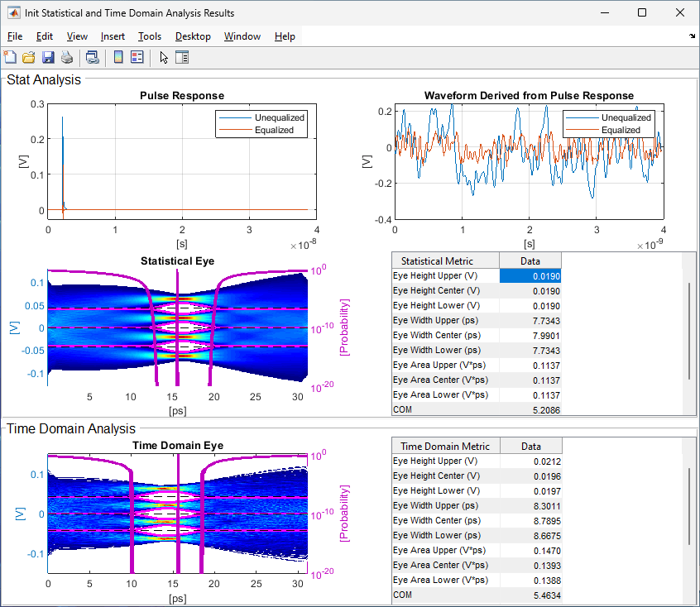The width and height of the screenshot is (700, 607).
Task: Click the legend in the Pulse Response plot
Action: click(261, 123)
